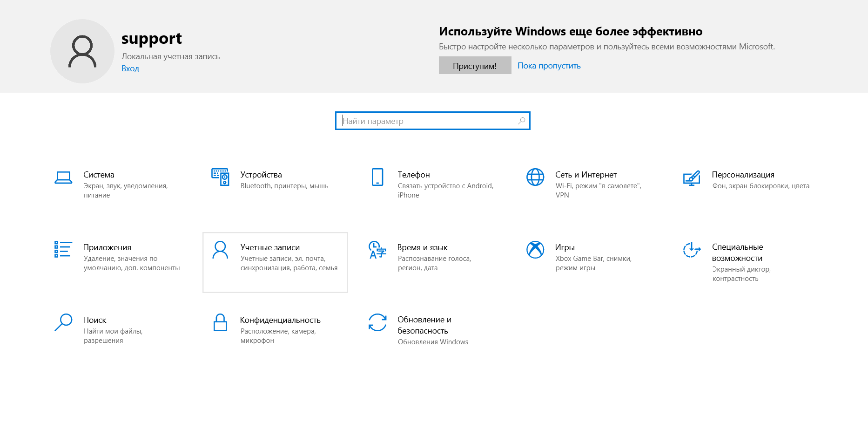Open the Специальные возможности icon
Viewport: 868px width, 430px height.
click(x=692, y=250)
